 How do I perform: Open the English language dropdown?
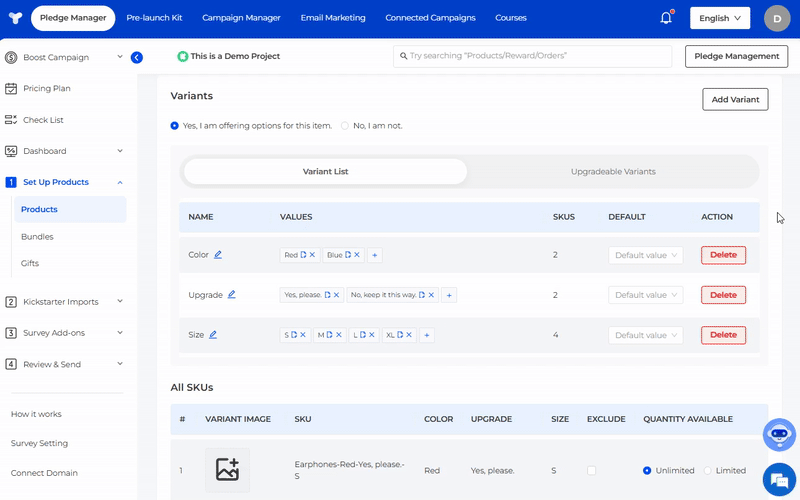point(719,18)
